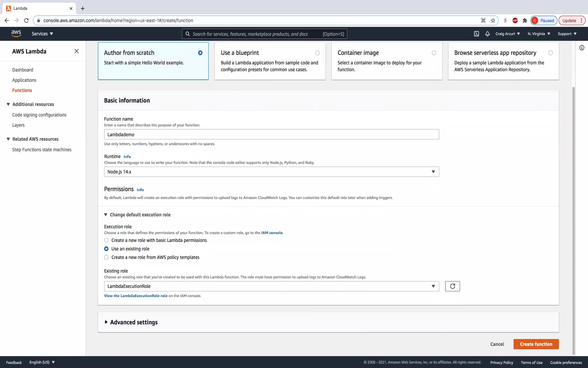Viewport: 588px width, 368px height.
Task: Open Terms of Use link
Action: 532,363
